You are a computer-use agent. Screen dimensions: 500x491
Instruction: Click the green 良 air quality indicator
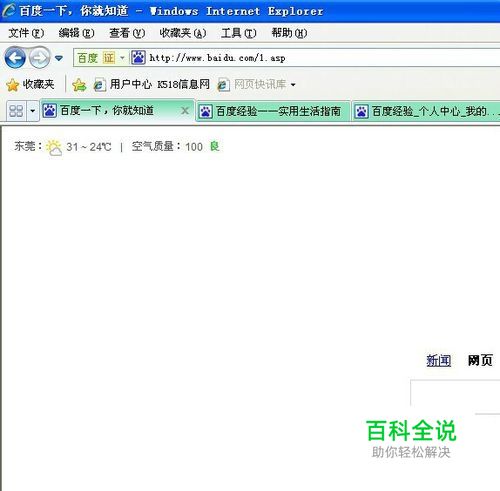[214, 146]
